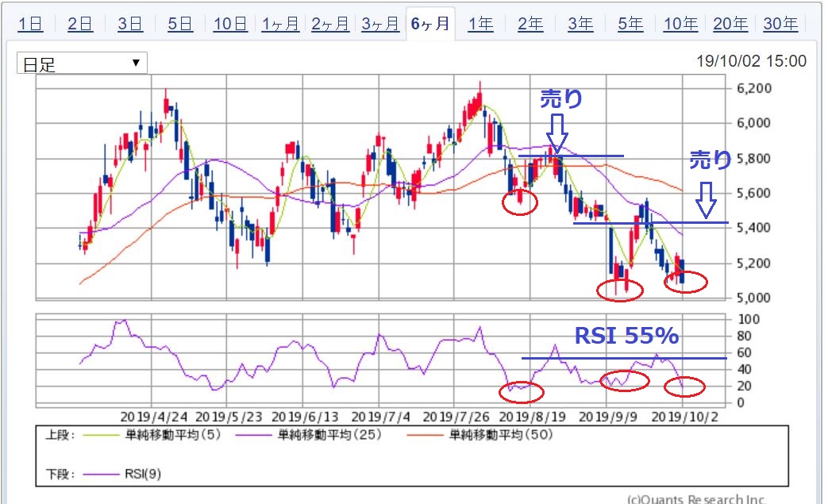
Task: Click the 19/10/02 15:00 timestamp
Action: [x=752, y=61]
